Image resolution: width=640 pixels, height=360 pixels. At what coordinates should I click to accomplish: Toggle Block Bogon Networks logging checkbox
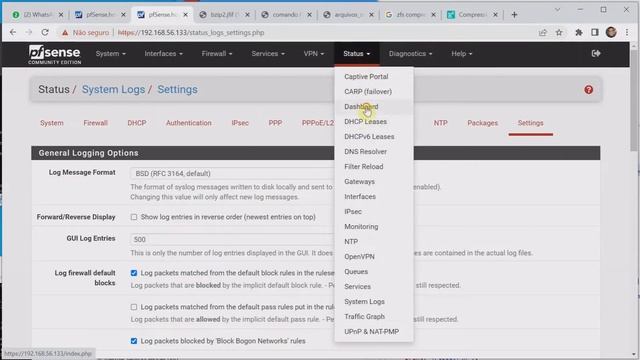tap(134, 341)
